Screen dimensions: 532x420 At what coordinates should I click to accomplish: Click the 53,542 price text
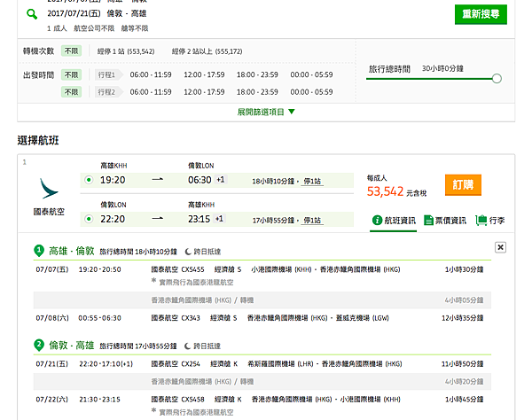385,191
